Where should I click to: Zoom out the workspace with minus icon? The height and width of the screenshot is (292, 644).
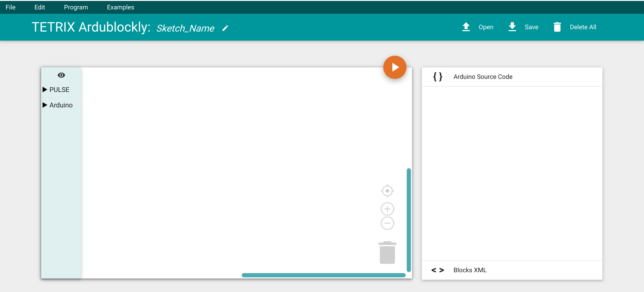pos(387,223)
